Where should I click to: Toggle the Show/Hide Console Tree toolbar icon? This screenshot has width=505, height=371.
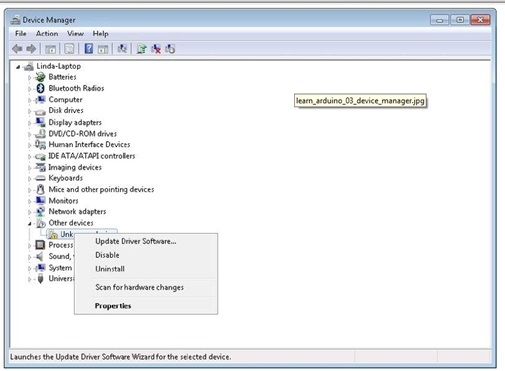(x=50, y=49)
